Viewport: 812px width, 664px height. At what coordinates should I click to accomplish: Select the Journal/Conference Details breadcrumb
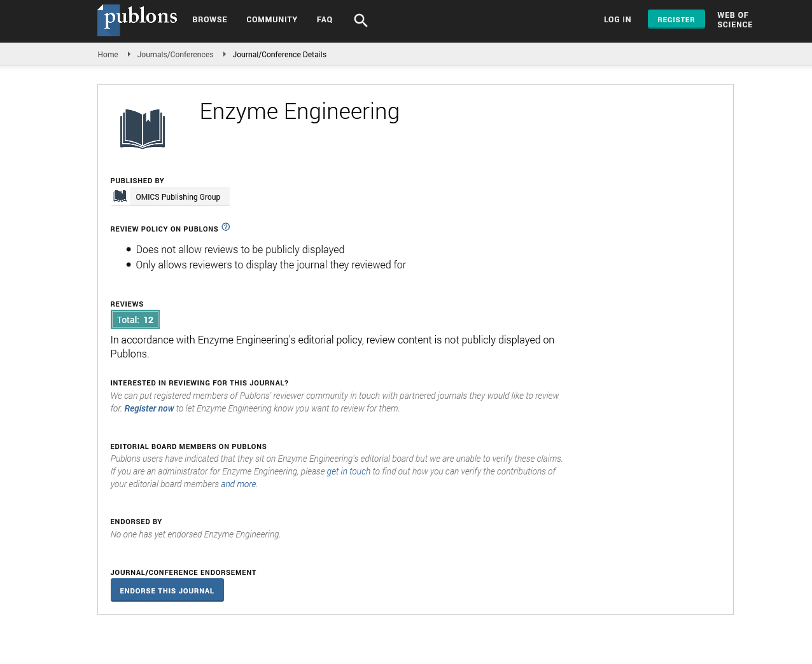click(279, 55)
